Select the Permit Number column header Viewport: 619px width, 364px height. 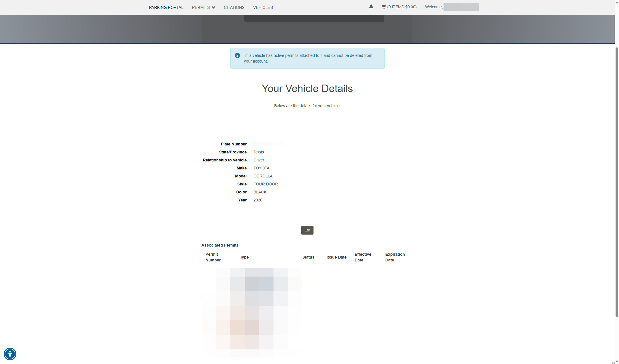point(213,257)
